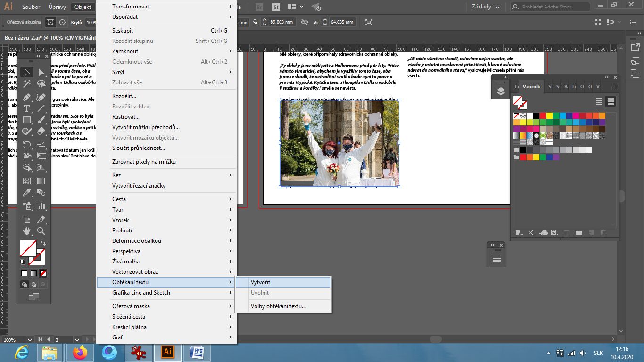Select the Pen tool in the toolbox
Viewport: 644px width, 362px height.
coord(27,97)
